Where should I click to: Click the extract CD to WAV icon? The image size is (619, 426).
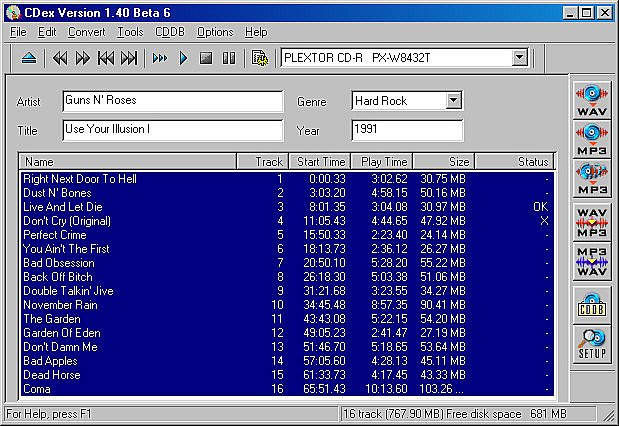point(591,101)
